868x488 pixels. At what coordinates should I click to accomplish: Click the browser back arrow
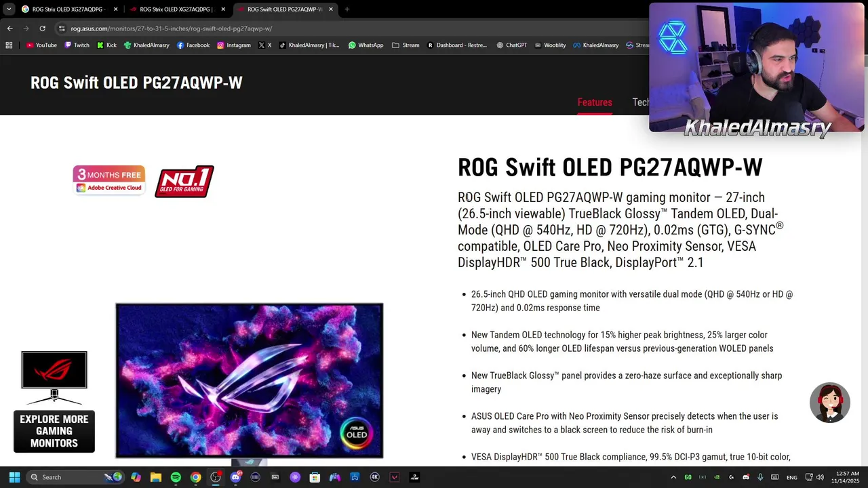[9, 28]
